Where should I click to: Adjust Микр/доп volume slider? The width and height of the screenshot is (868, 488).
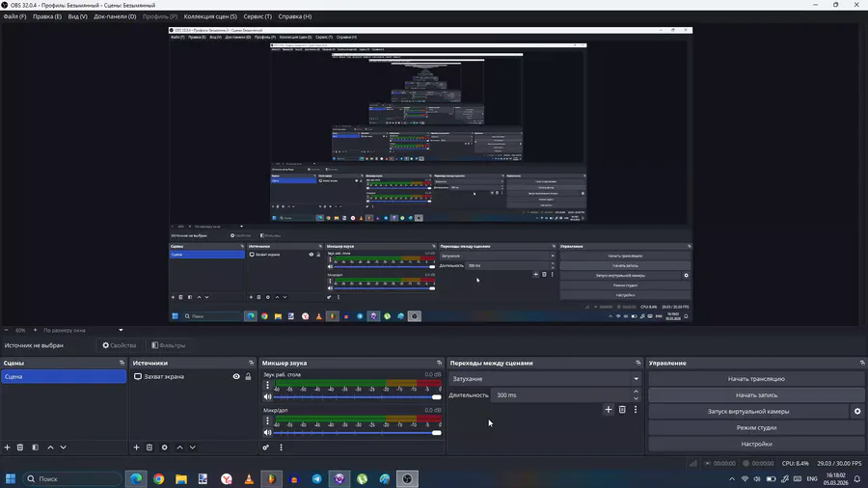click(x=357, y=433)
